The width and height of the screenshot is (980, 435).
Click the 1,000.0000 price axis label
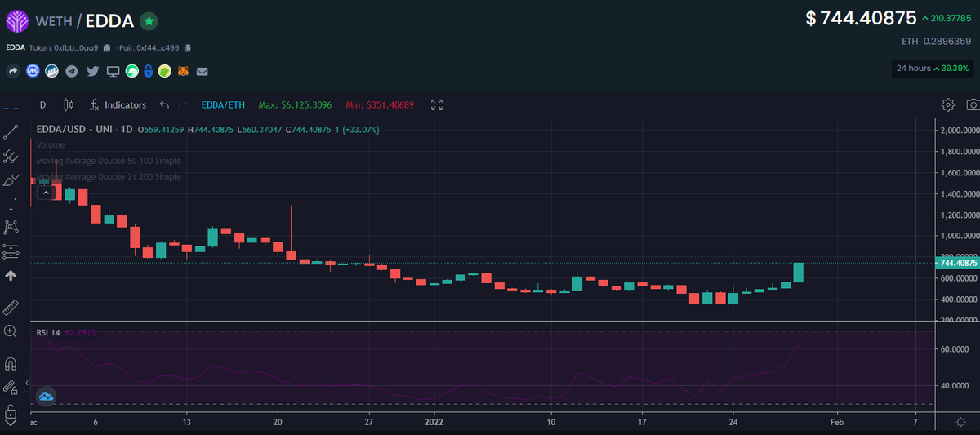pos(960,236)
